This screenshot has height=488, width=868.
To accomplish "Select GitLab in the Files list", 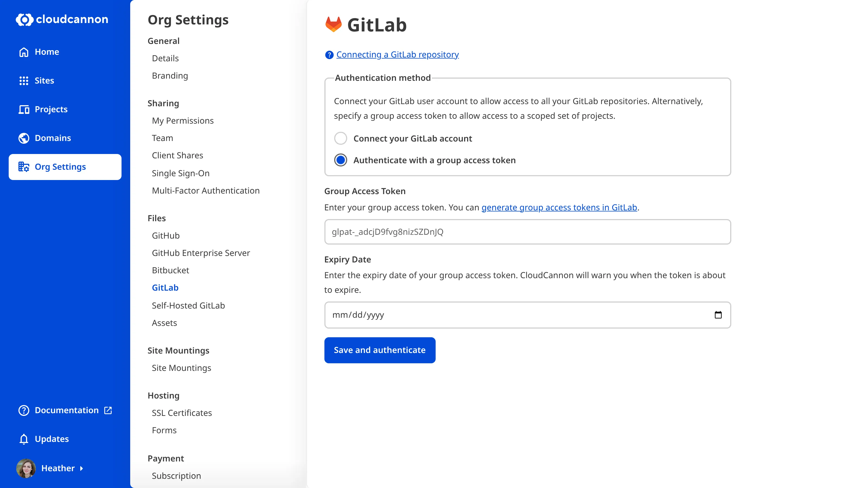I will click(x=165, y=288).
